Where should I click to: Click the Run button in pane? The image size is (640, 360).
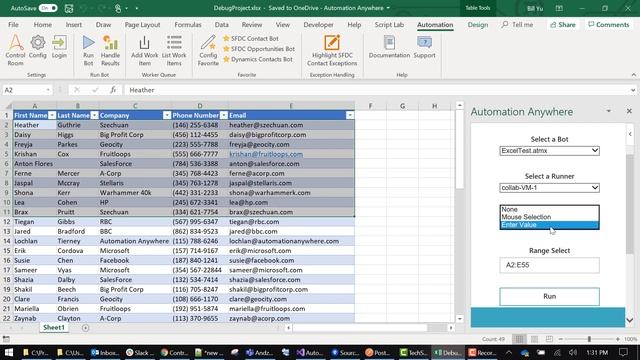549,296
